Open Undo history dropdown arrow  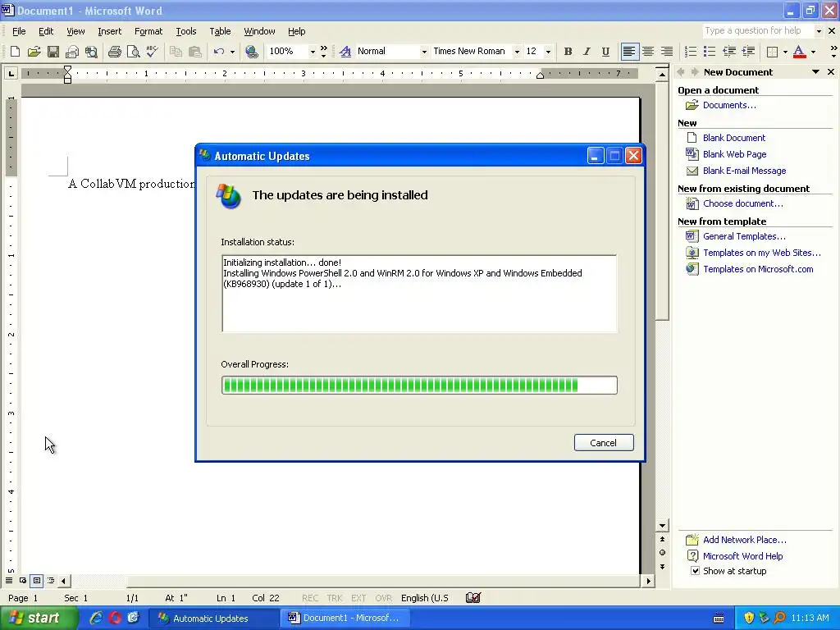(x=232, y=52)
